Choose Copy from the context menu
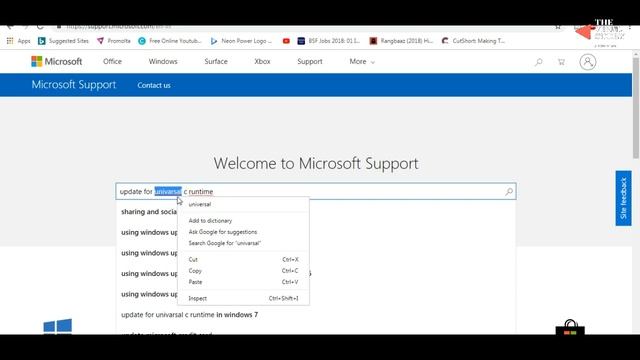 coord(243,271)
